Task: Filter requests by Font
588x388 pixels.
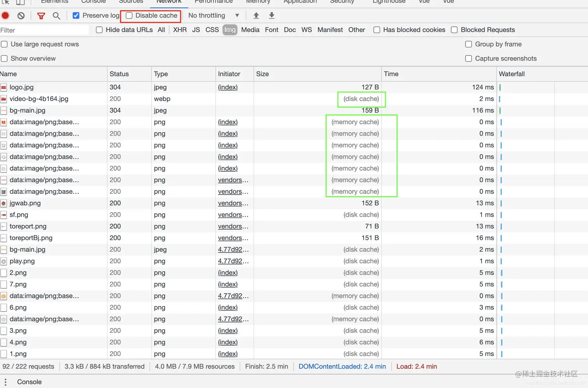Action: tap(271, 30)
